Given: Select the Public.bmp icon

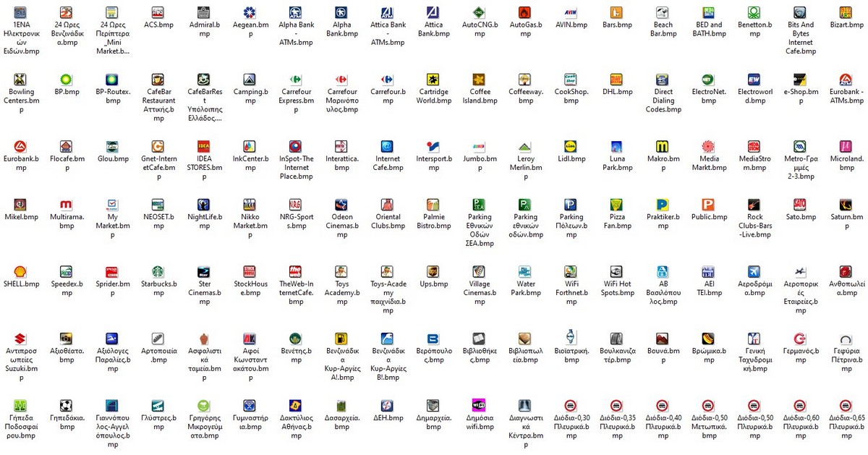Looking at the screenshot, I should tap(708, 205).
